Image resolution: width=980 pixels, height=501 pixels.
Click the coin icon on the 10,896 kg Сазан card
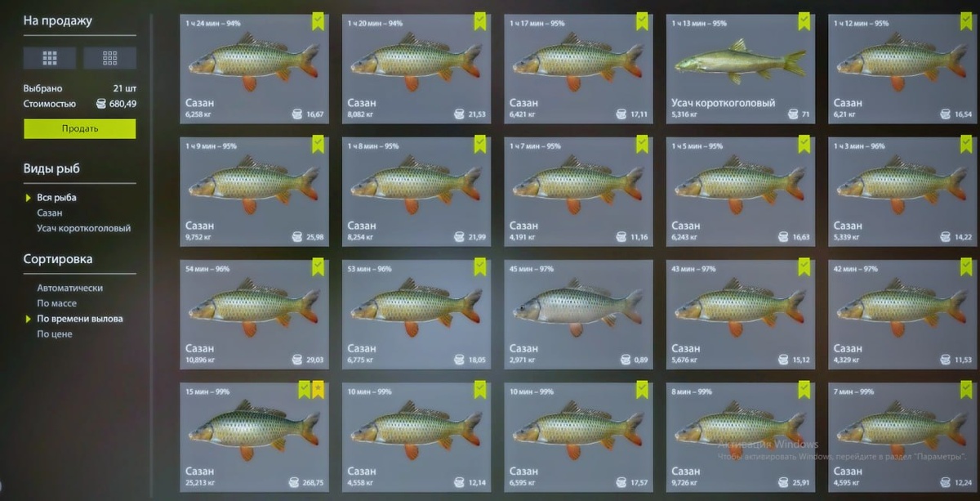pos(298,360)
